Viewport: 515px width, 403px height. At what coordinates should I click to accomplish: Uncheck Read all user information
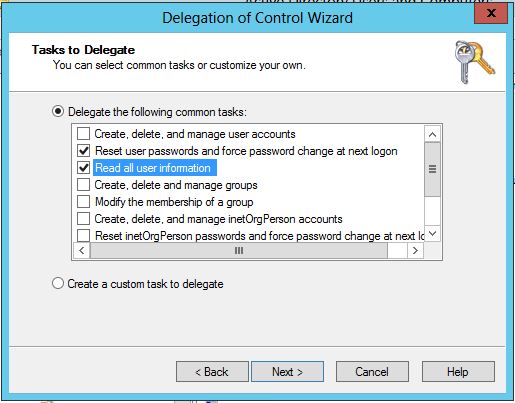click(83, 168)
